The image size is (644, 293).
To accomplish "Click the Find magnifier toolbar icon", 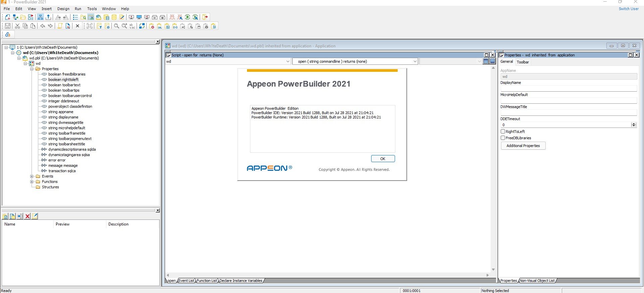I will 116,26.
